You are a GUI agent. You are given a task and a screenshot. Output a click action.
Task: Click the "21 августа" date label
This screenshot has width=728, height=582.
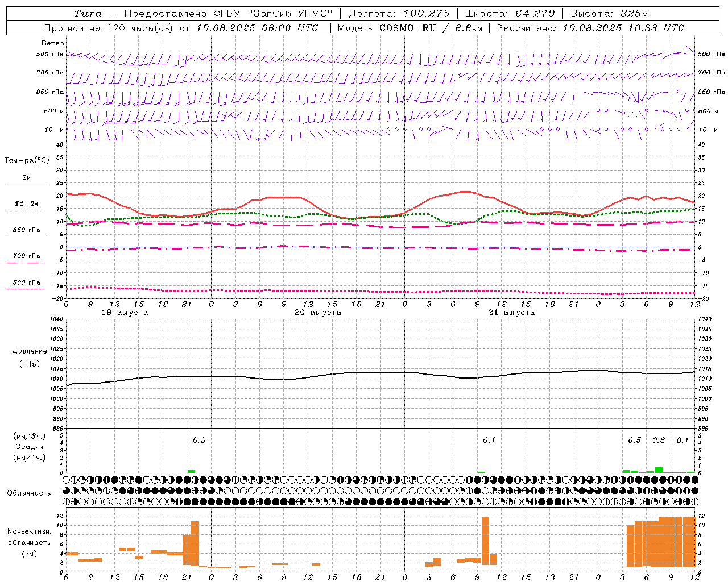[x=511, y=313]
